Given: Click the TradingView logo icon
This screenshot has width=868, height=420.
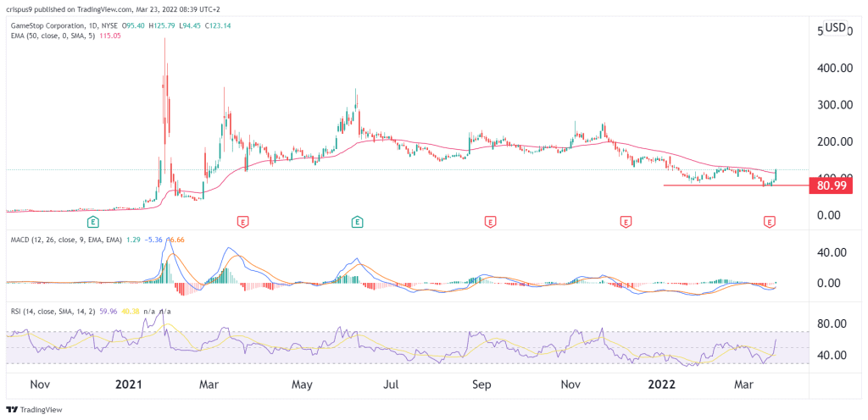Looking at the screenshot, I should pyautogui.click(x=12, y=410).
